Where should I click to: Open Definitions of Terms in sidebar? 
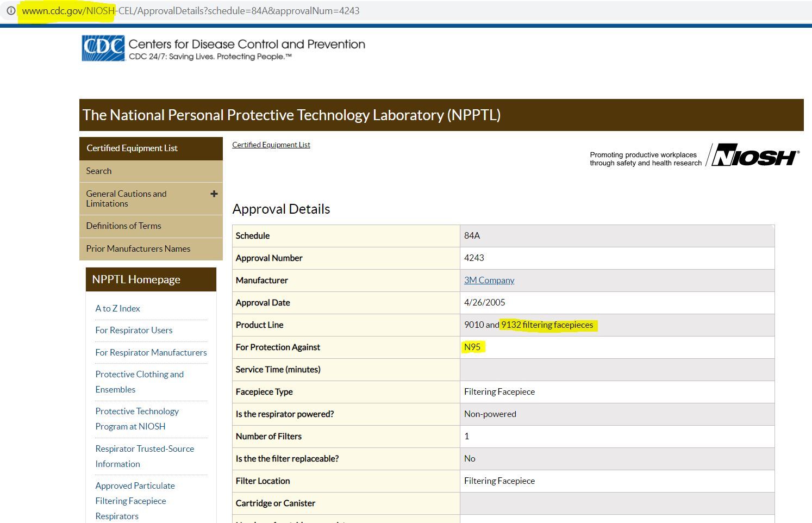click(x=151, y=226)
